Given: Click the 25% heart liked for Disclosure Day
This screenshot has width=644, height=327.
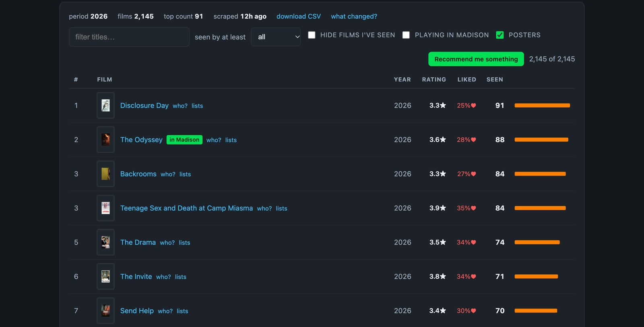Looking at the screenshot, I should (x=466, y=106).
